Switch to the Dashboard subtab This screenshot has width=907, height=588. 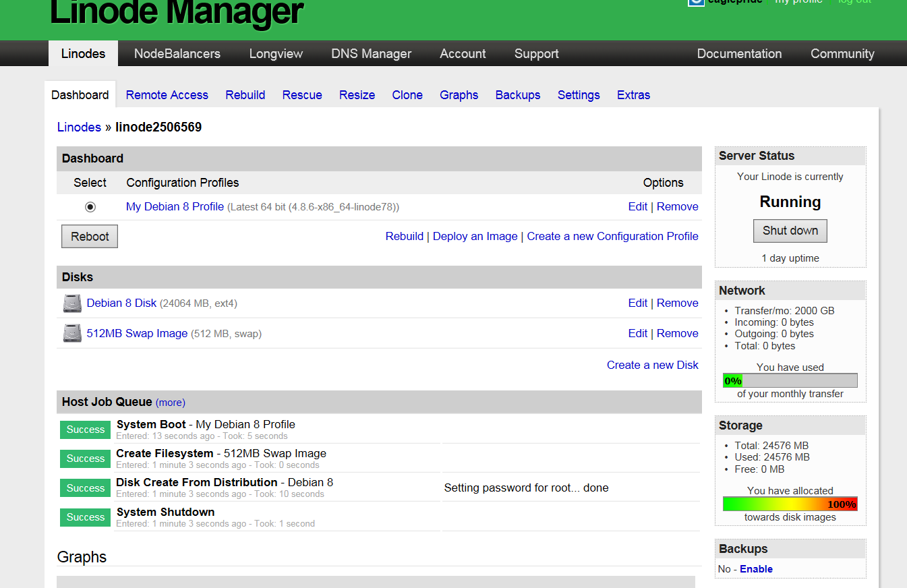[80, 94]
